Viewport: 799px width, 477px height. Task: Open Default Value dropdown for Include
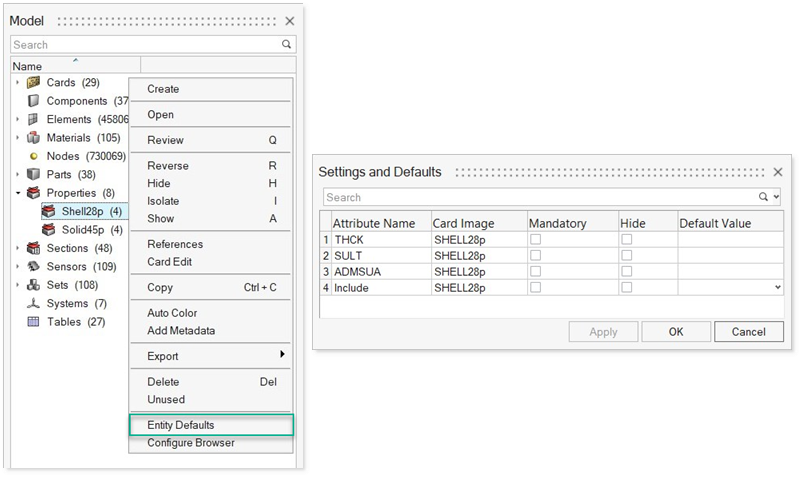pyautogui.click(x=778, y=288)
